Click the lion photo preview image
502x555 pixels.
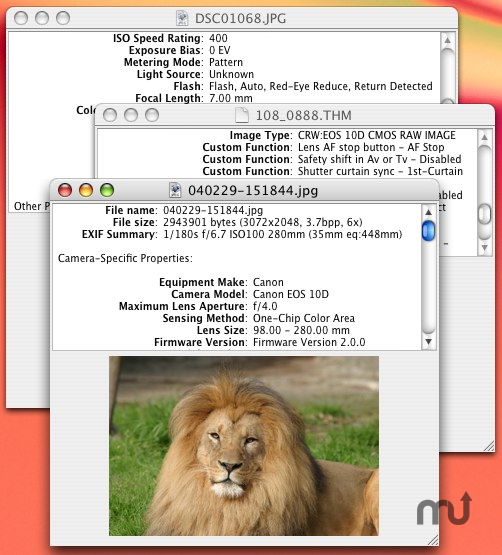point(244,446)
